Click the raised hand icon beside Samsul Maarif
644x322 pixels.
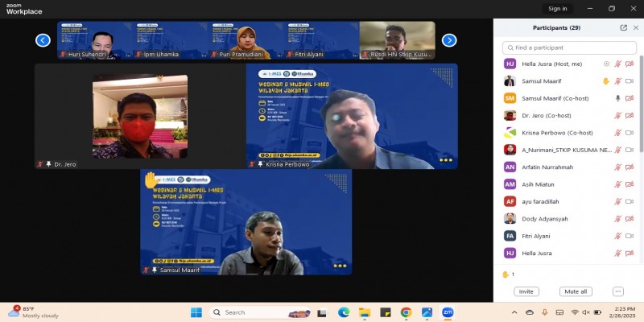click(606, 80)
